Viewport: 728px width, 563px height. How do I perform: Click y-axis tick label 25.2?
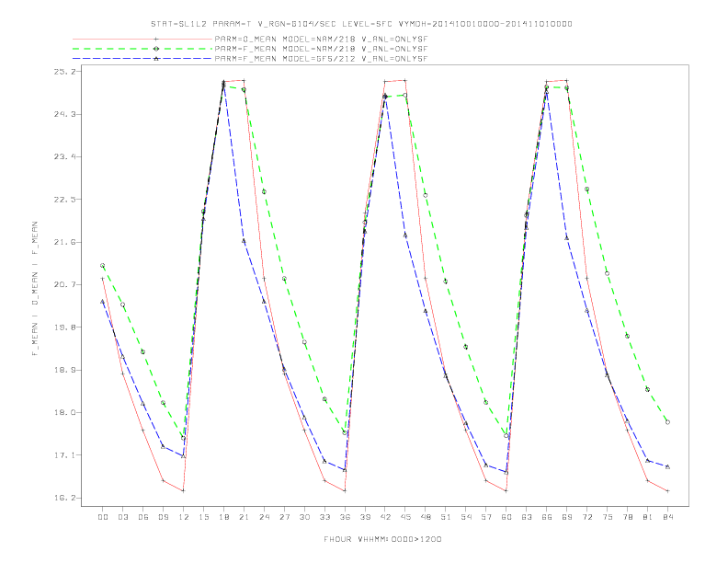click(64, 72)
